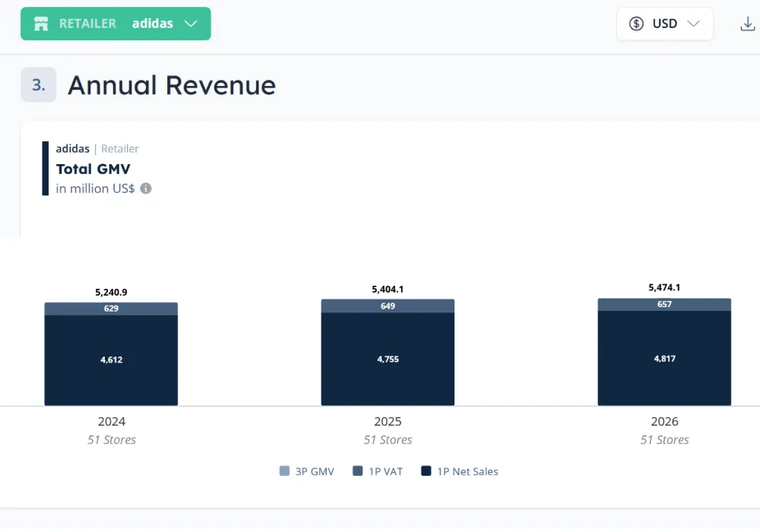Click '51 Stores' under the 2025 bar
Image resolution: width=760 pixels, height=532 pixels.
pyautogui.click(x=388, y=439)
